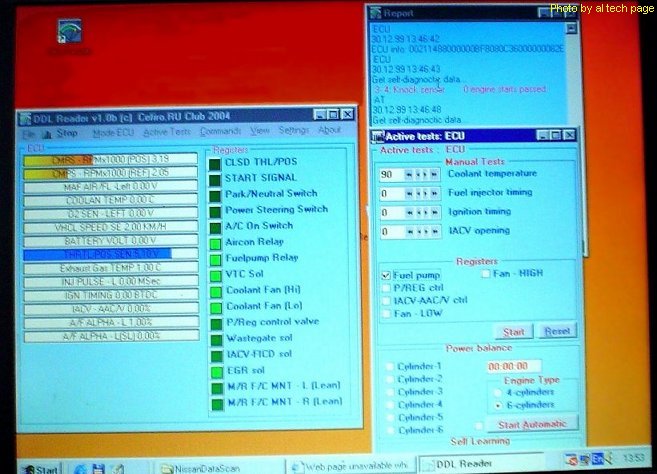Click the CLSD THL/POS register indicator
The image size is (657, 474).
coord(215,162)
